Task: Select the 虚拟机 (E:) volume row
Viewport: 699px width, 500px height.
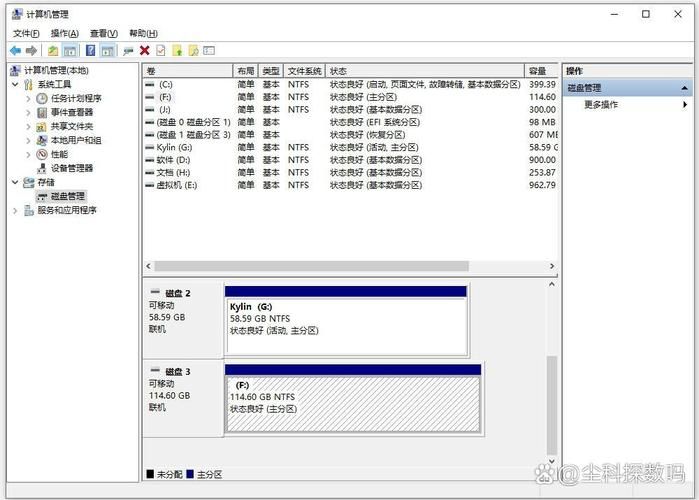Action: (350, 185)
